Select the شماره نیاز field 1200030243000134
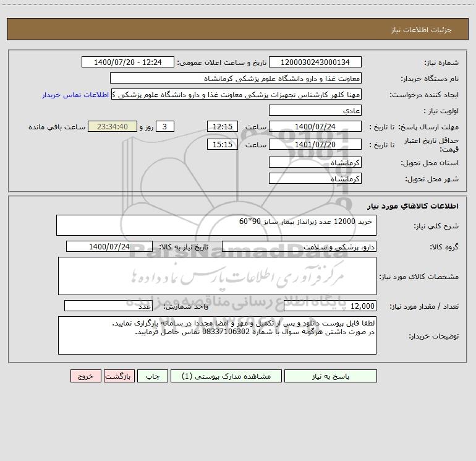The image size is (476, 461). click(315, 62)
